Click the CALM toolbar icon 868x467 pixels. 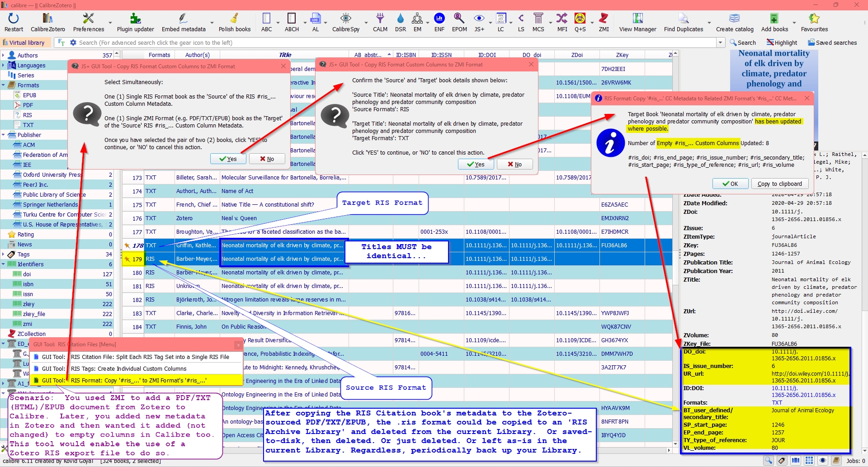tap(380, 19)
